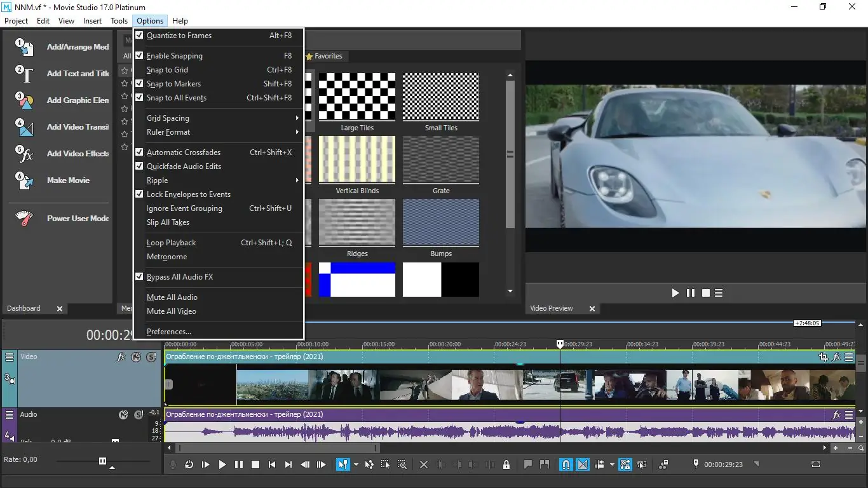Open the edit tool dropdown arrow in toolbar

[356, 464]
